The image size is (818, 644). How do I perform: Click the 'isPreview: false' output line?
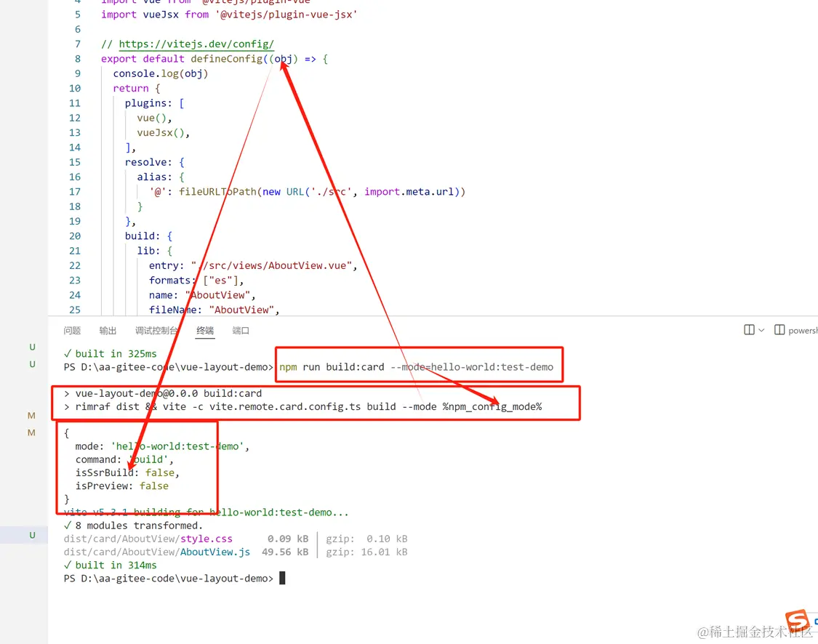(x=122, y=486)
